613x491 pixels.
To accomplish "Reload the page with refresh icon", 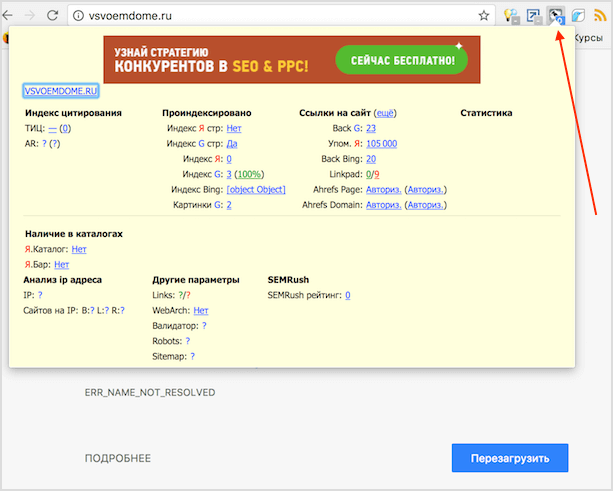I will point(52,16).
